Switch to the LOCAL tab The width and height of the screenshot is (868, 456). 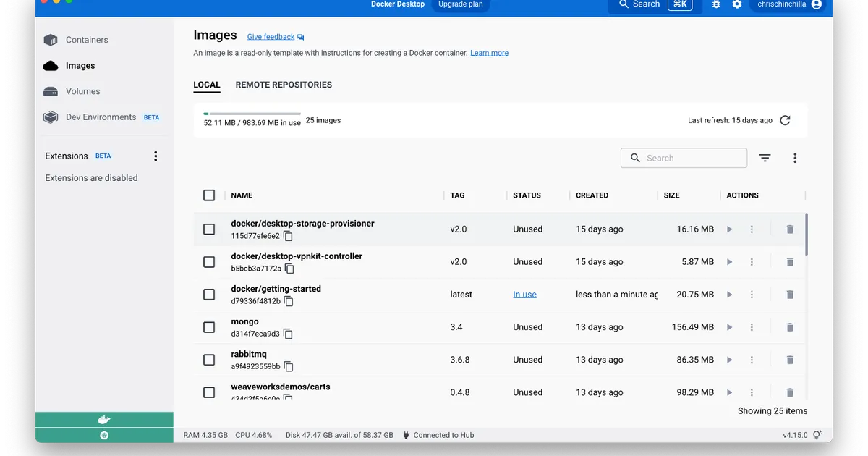207,85
